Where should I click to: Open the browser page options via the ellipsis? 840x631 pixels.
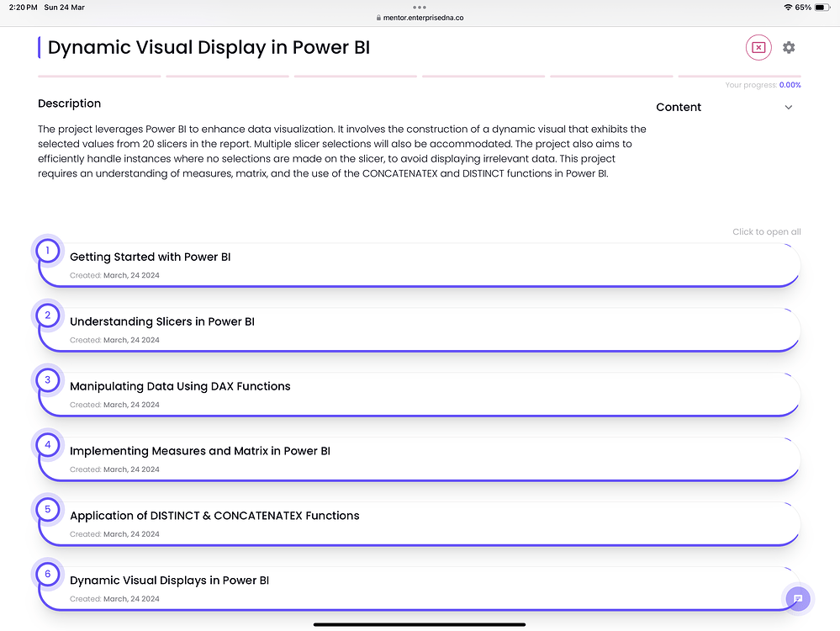click(420, 7)
